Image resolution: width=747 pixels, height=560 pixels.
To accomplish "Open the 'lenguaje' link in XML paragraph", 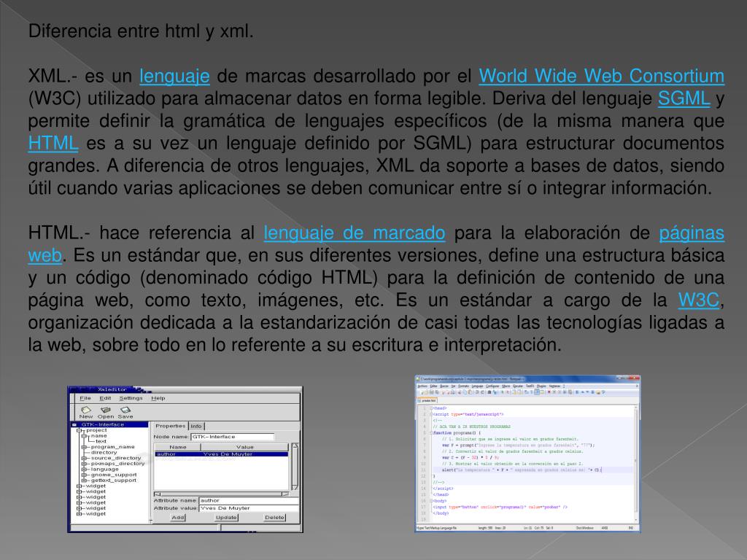I will click(x=174, y=76).
